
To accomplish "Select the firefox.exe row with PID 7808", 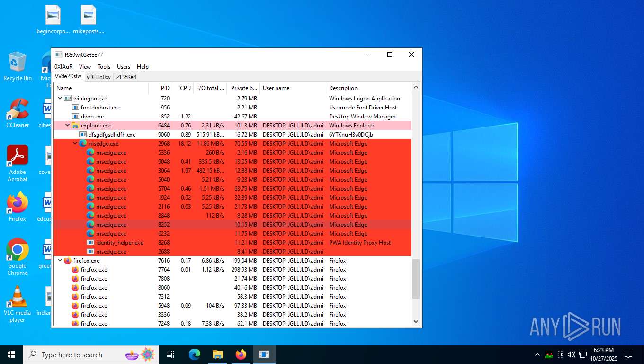I will tap(233, 279).
